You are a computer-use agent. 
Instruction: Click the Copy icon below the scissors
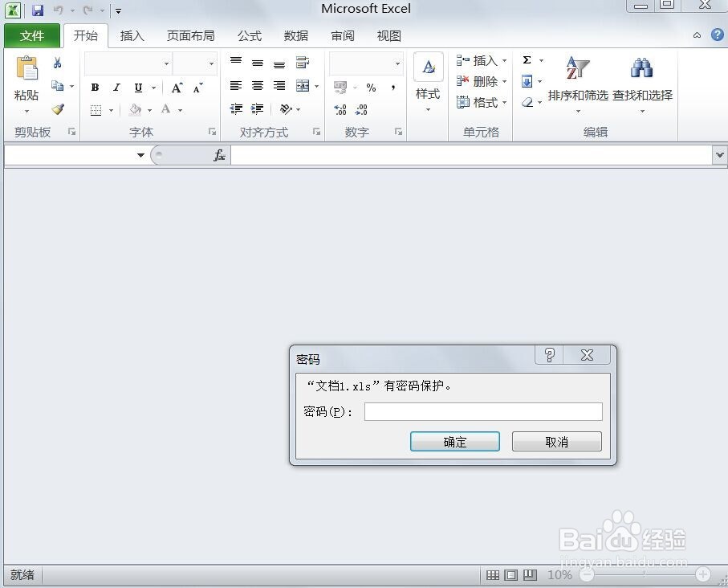tap(57, 84)
